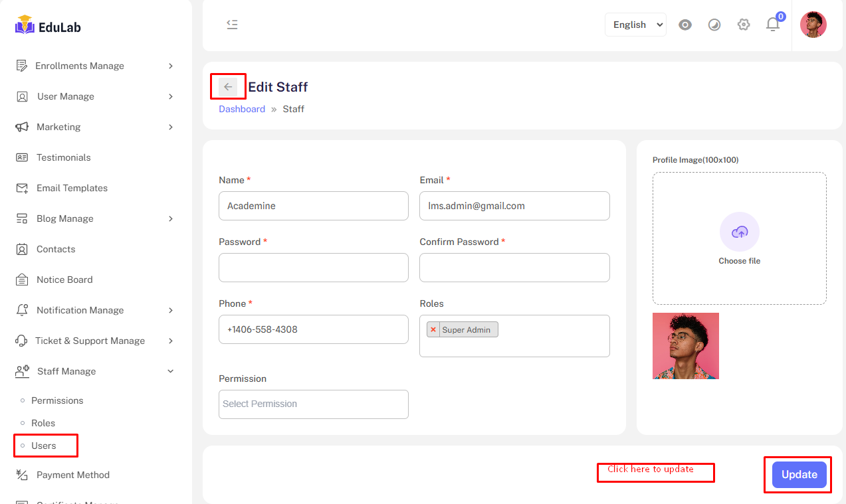The width and height of the screenshot is (846, 504).
Task: Click the back arrow beside Edit Staff
Action: coord(228,87)
